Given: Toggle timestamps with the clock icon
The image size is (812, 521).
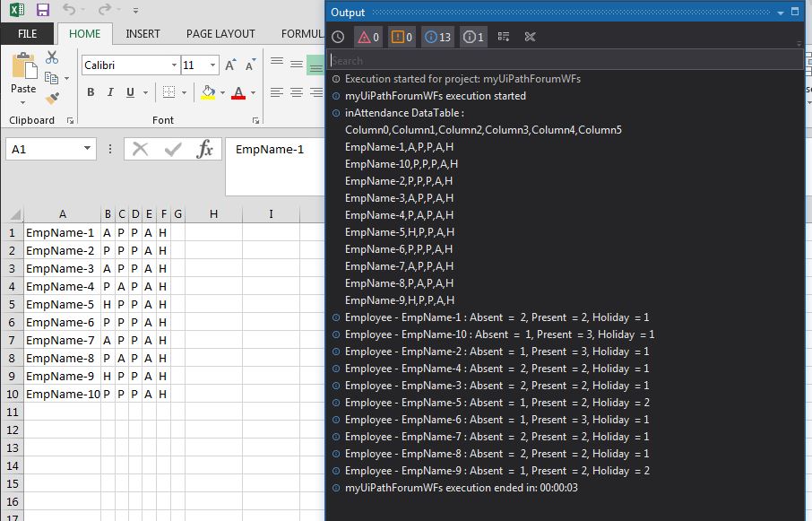Looking at the screenshot, I should pyautogui.click(x=338, y=37).
